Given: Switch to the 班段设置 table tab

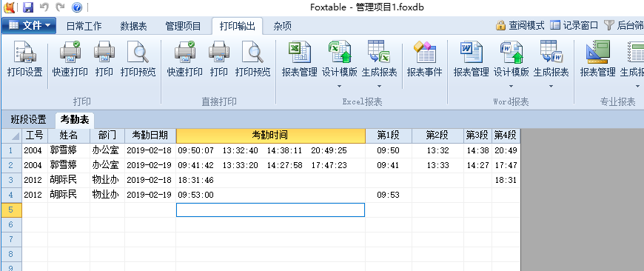Looking at the screenshot, I should click(x=28, y=119).
